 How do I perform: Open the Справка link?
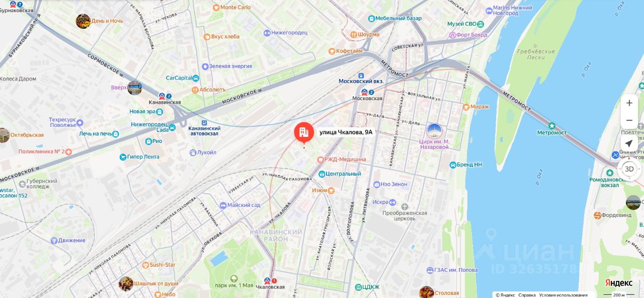(527, 295)
